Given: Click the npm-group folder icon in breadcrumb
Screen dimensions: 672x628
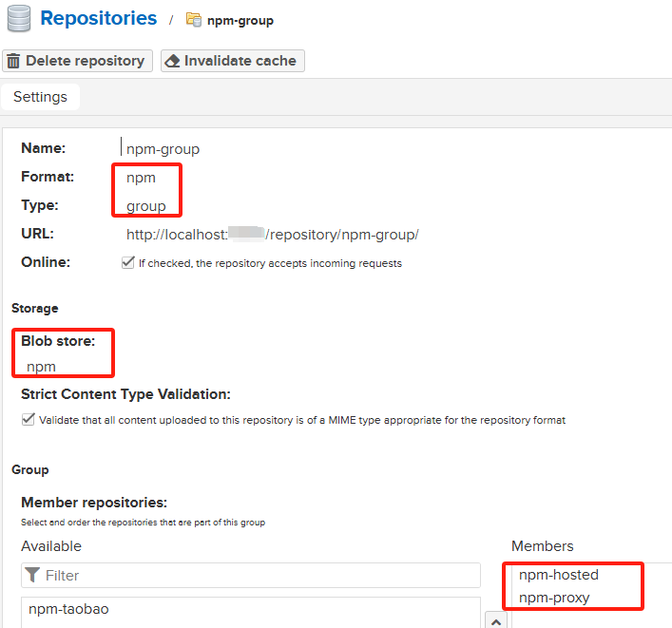Looking at the screenshot, I should click(194, 20).
